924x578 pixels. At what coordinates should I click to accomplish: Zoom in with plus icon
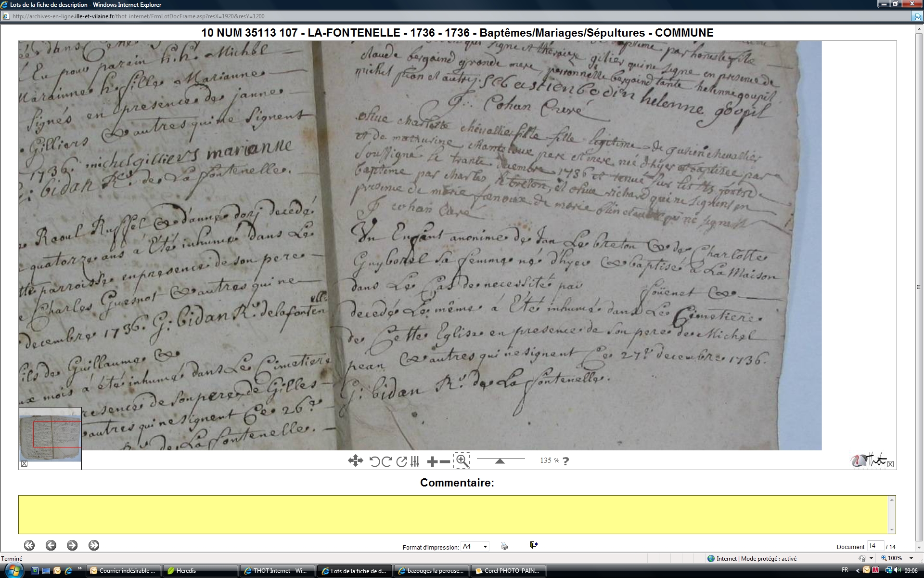pos(432,461)
